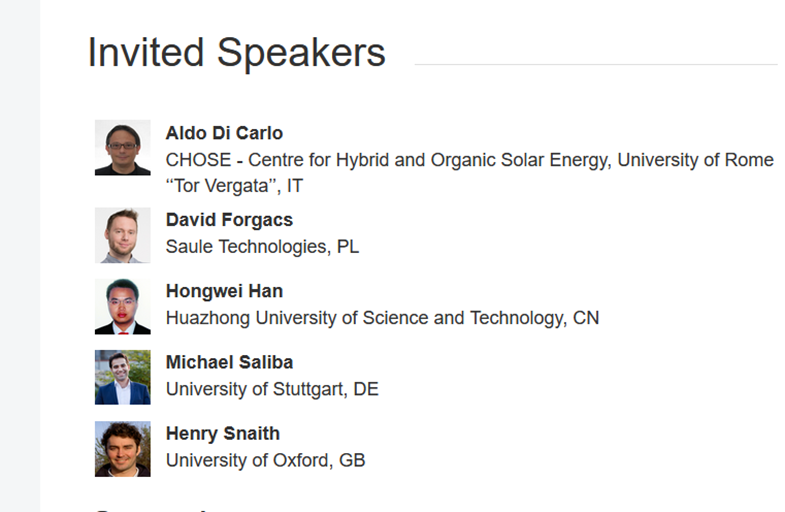Open Michael Saliba's speaker name
Screen dimensions: 785x512
(x=229, y=362)
